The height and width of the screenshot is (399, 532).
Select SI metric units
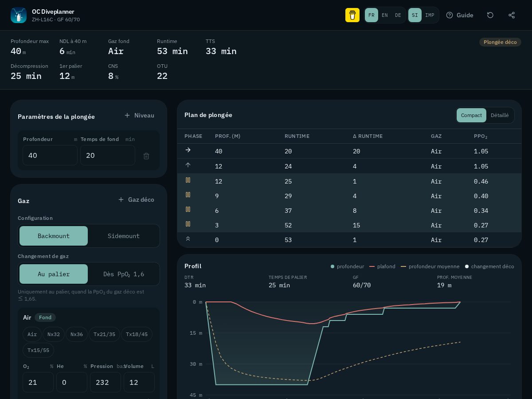(x=415, y=15)
